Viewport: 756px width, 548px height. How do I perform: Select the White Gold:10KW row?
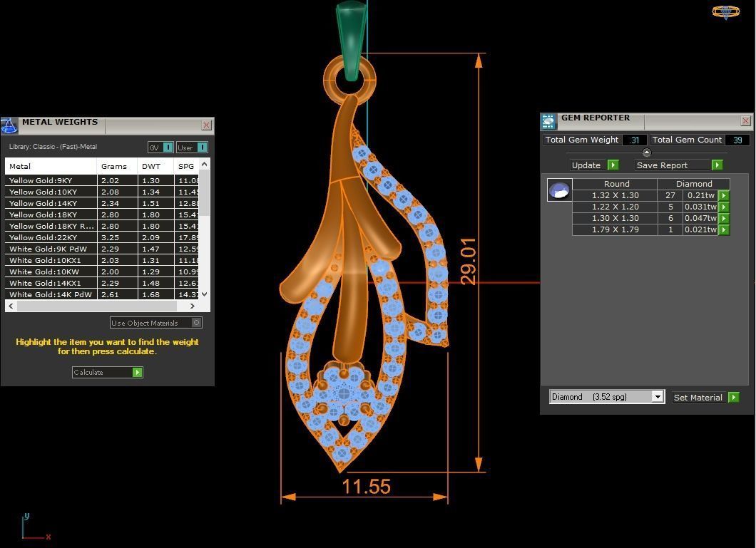tap(102, 272)
